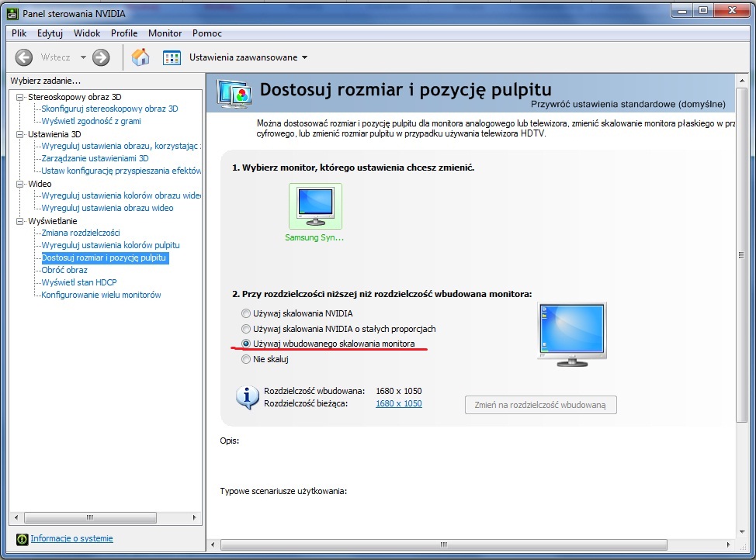Click the Back arrow icon

pyautogui.click(x=23, y=57)
